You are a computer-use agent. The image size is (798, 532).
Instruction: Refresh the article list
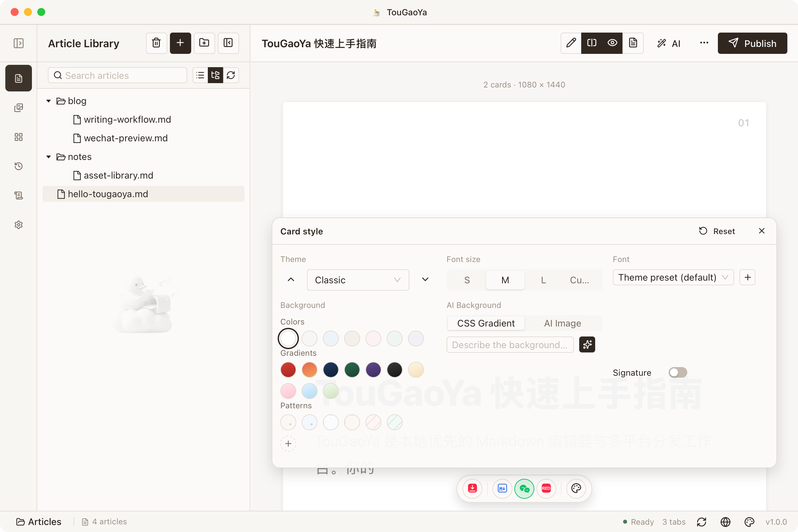[231, 75]
